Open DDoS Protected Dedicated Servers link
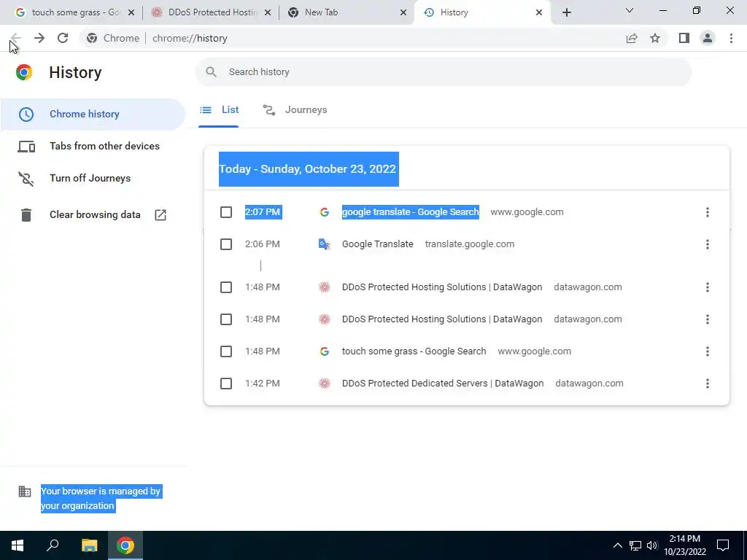 pyautogui.click(x=443, y=384)
